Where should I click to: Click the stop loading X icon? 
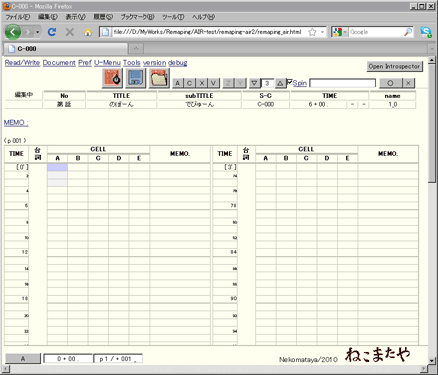tap(70, 32)
